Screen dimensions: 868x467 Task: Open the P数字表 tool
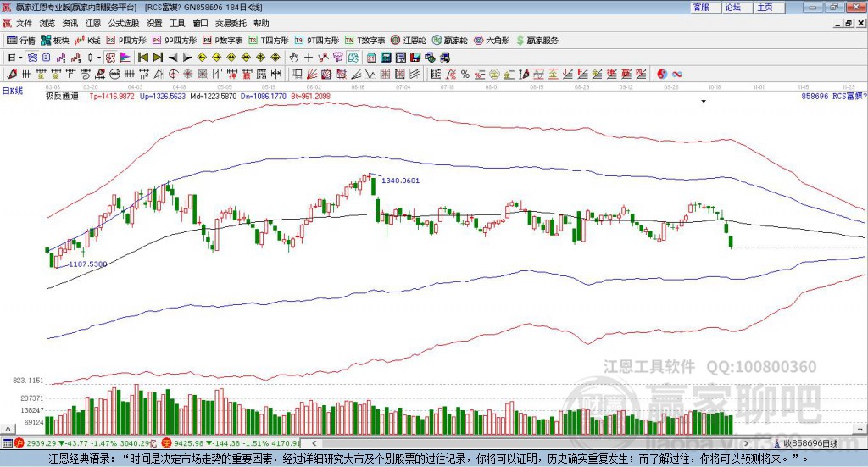coord(223,41)
